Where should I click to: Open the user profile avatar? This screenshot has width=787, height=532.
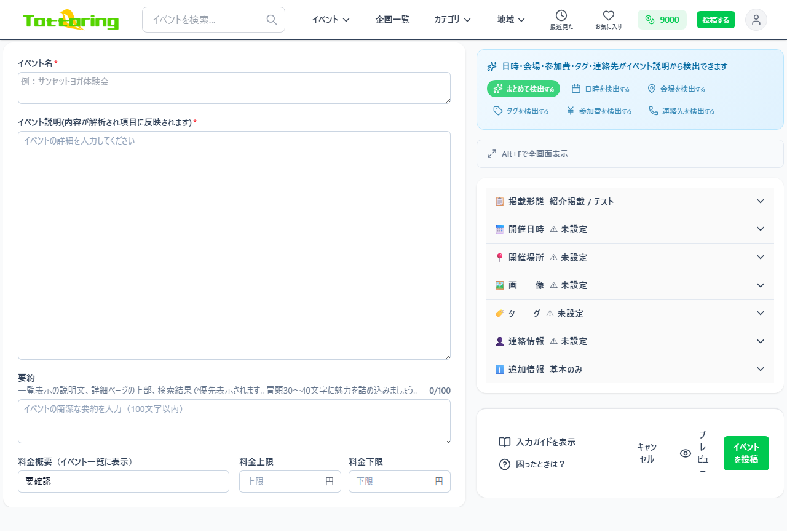click(756, 20)
